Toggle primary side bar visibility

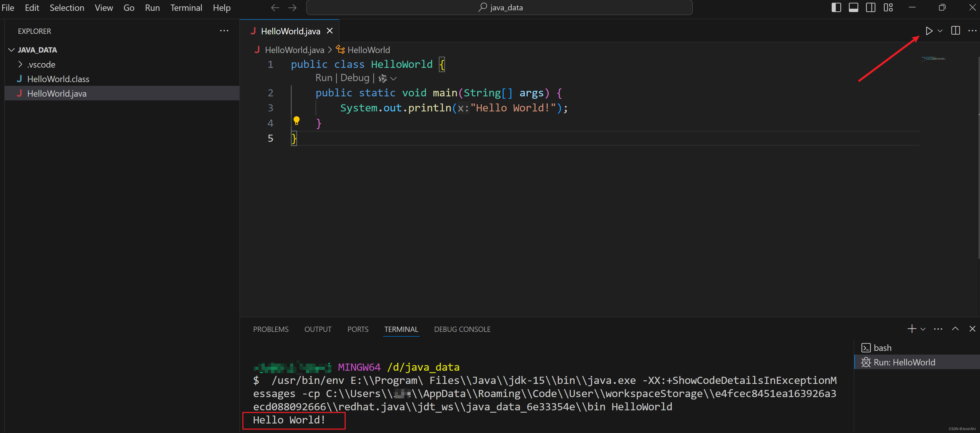point(836,8)
